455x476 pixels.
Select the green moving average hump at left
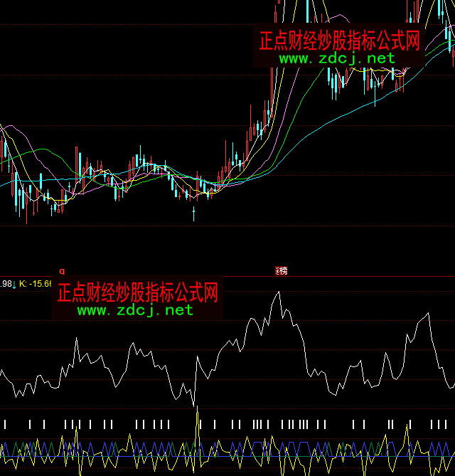pos(44,151)
